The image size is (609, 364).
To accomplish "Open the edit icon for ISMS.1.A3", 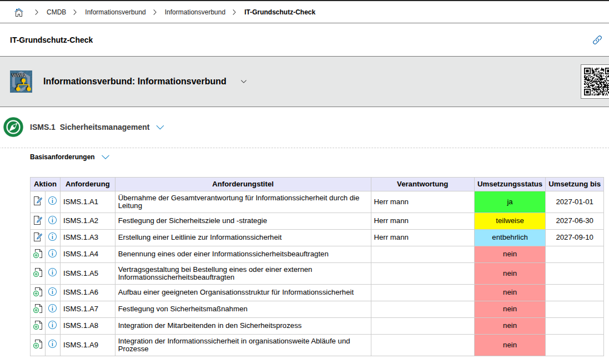I will 38,237.
